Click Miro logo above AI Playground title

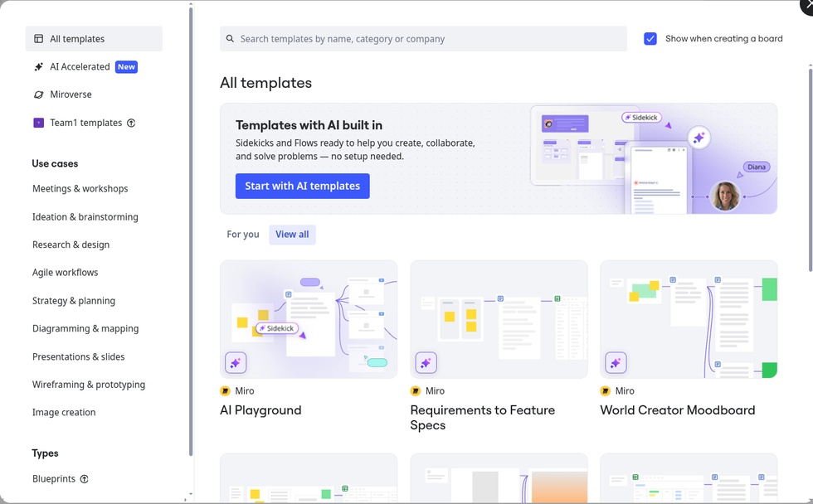pyautogui.click(x=225, y=391)
